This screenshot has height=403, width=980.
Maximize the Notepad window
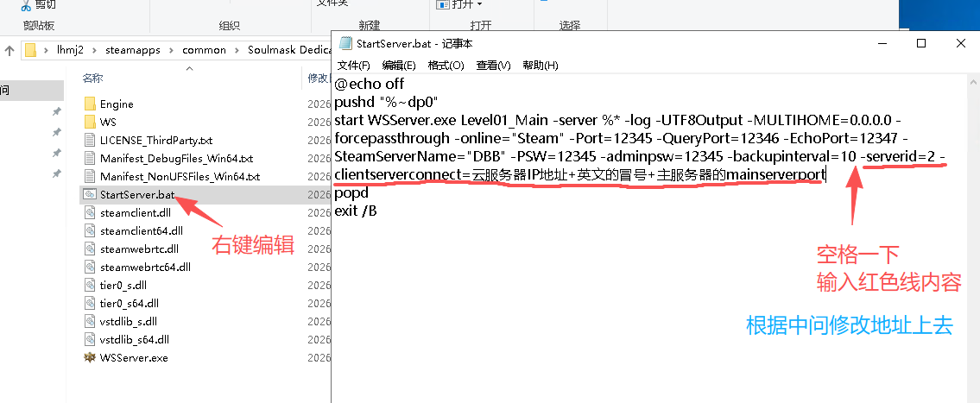[x=921, y=43]
